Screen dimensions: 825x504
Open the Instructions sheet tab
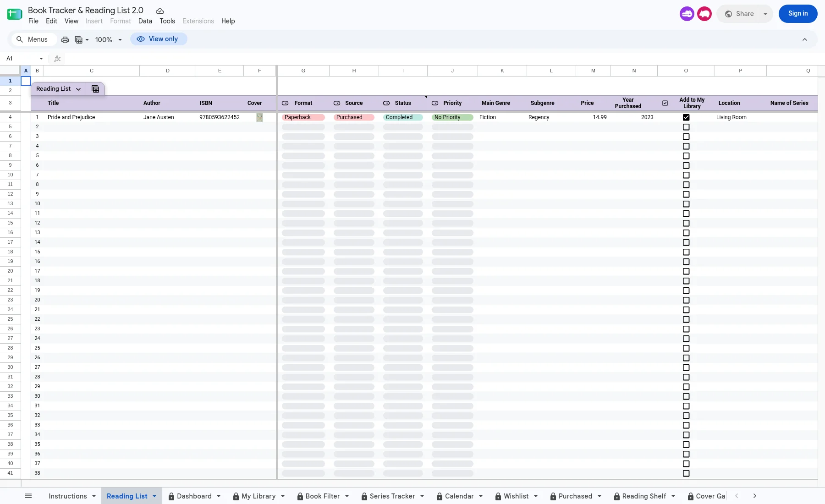click(x=68, y=496)
